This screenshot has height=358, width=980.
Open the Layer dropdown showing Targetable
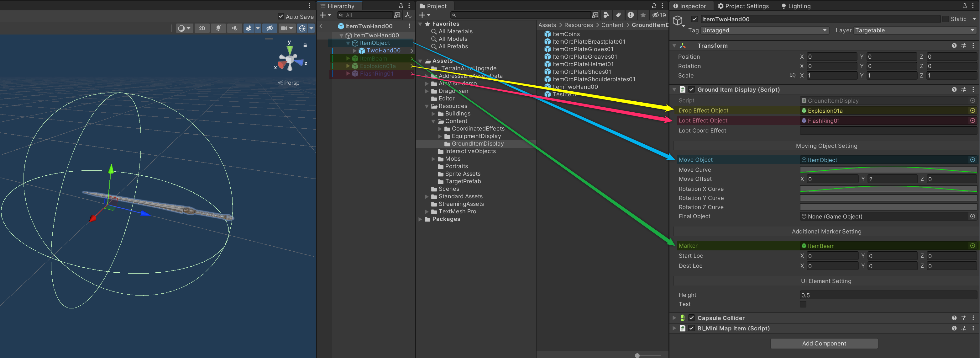click(x=914, y=30)
